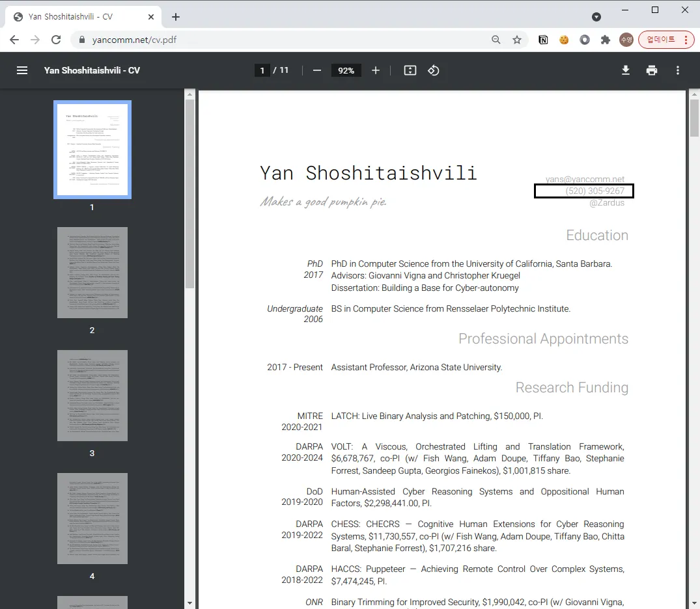The image size is (700, 609).
Task: Click the 업데이트 update button
Action: pos(666,40)
